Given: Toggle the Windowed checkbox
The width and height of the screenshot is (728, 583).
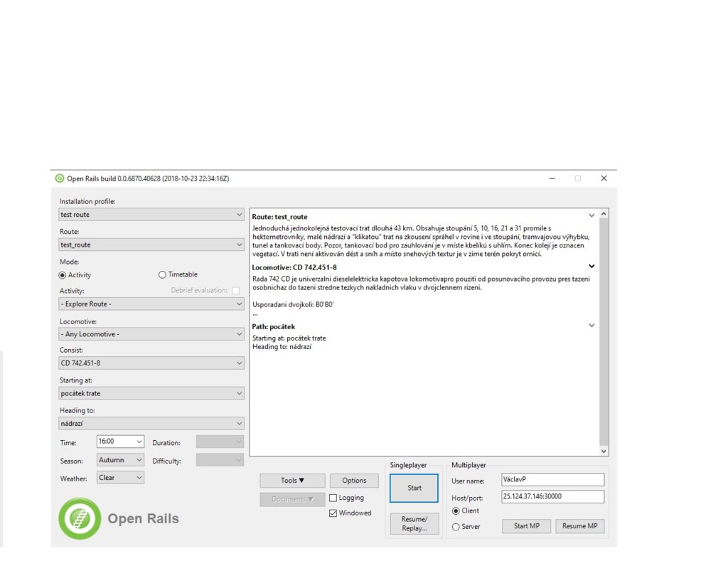Looking at the screenshot, I should pos(333,513).
